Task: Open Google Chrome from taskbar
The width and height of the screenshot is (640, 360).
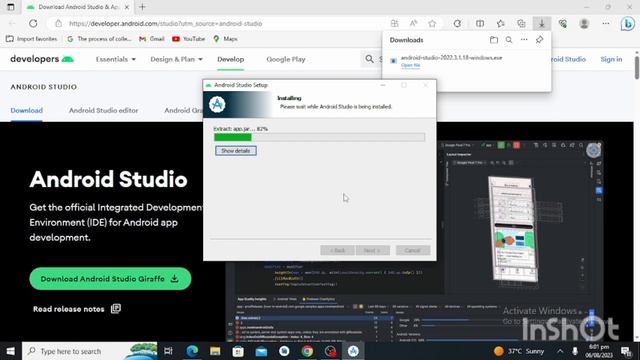Action: pyautogui.click(x=307, y=351)
